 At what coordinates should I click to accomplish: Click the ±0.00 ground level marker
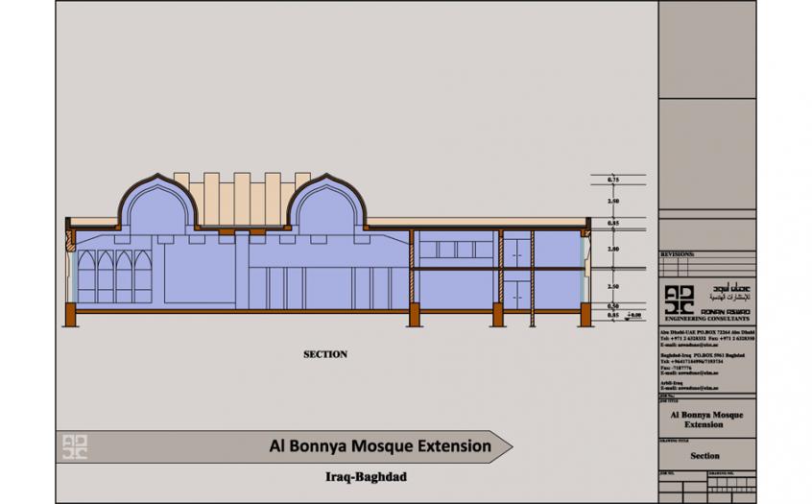coord(633,314)
